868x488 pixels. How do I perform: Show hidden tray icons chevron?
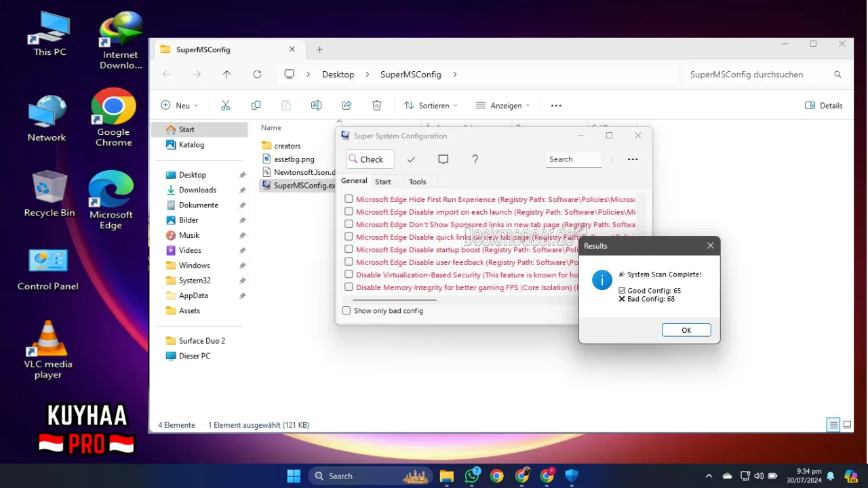click(709, 476)
